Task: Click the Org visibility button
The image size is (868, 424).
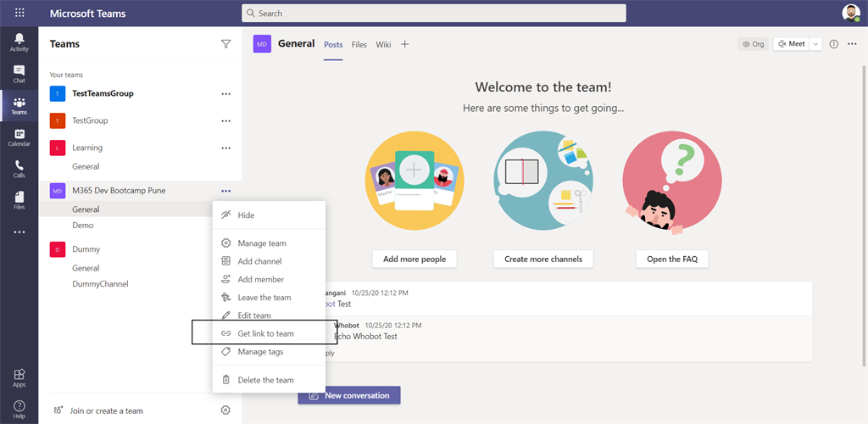Action: [753, 44]
